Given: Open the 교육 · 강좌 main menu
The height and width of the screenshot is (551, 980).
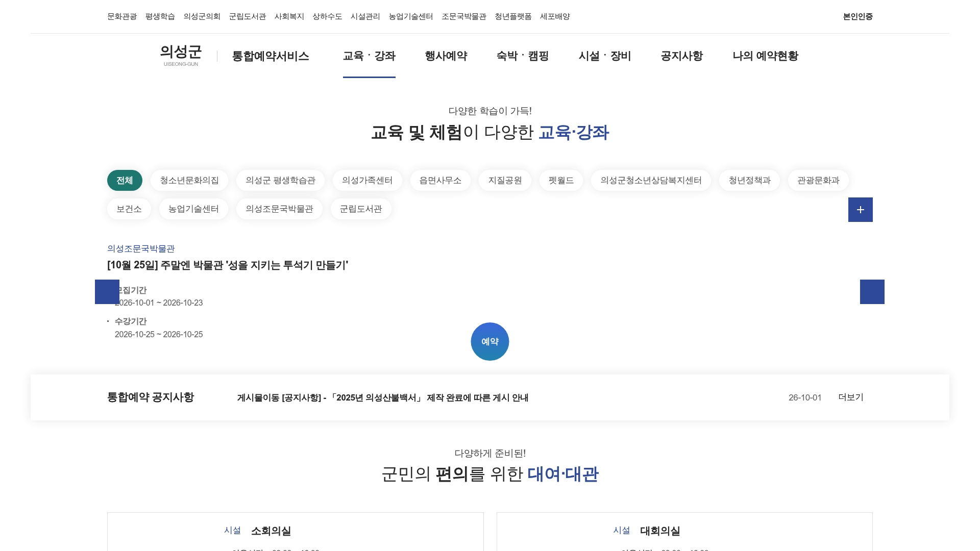Looking at the screenshot, I should click(x=369, y=56).
